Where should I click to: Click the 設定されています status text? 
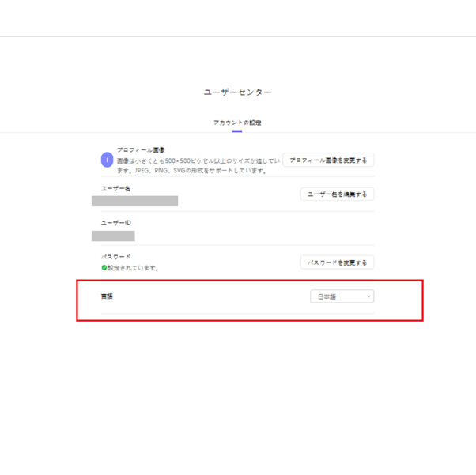click(133, 268)
